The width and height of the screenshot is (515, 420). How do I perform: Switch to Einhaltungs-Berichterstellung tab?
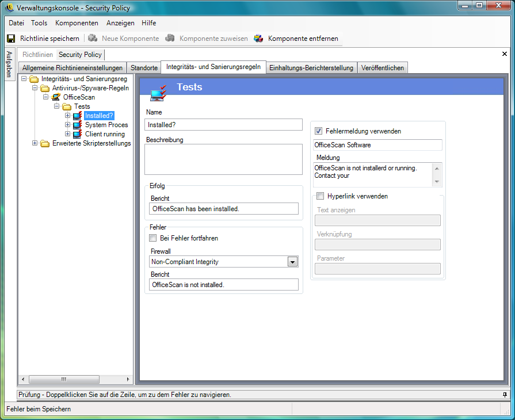click(x=311, y=68)
